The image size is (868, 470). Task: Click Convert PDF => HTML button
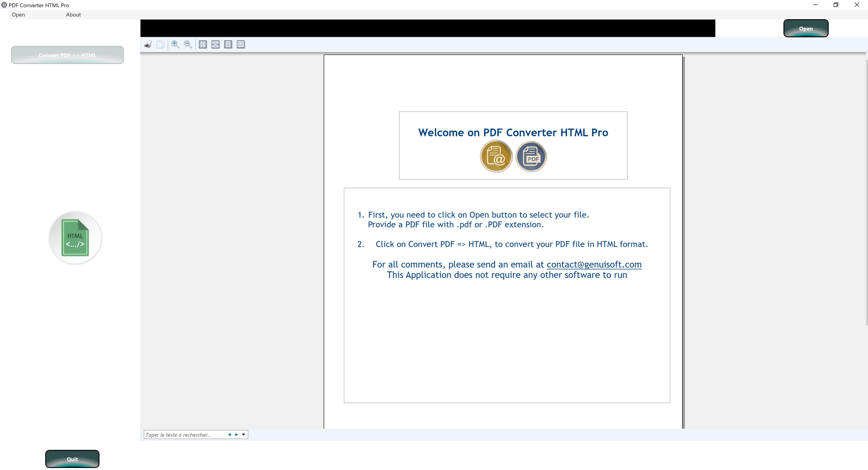tap(67, 55)
